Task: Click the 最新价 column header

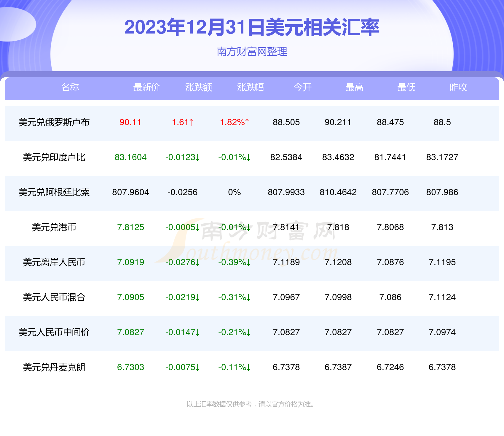Action: [x=146, y=87]
